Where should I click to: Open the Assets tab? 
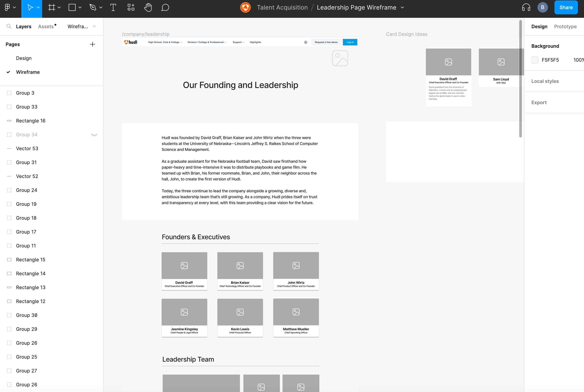pyautogui.click(x=46, y=26)
